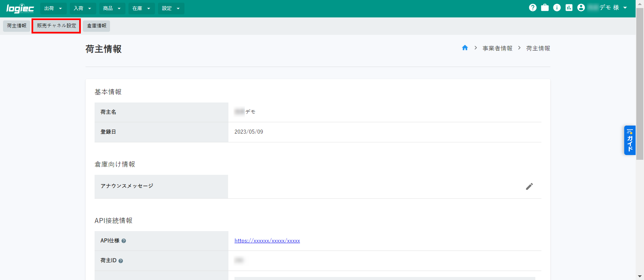Click the logiec logo
The image size is (644, 280).
(20, 8)
